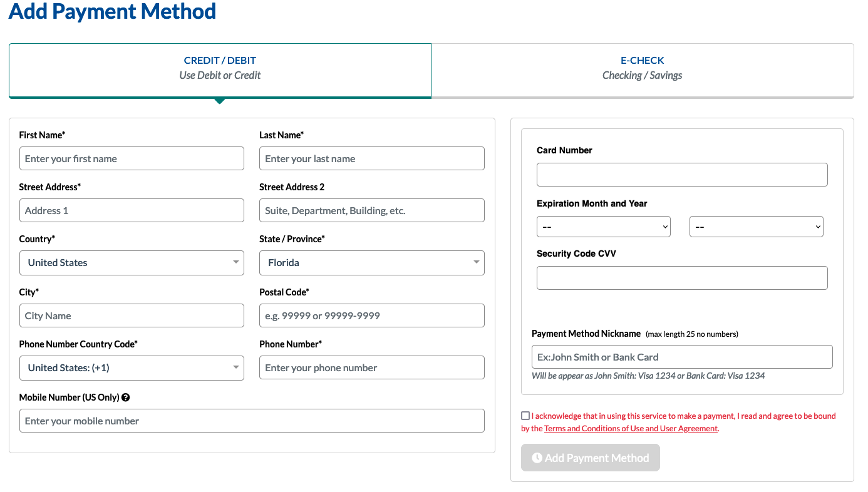Expand the Phone Number Country Code dropdown

click(x=132, y=367)
